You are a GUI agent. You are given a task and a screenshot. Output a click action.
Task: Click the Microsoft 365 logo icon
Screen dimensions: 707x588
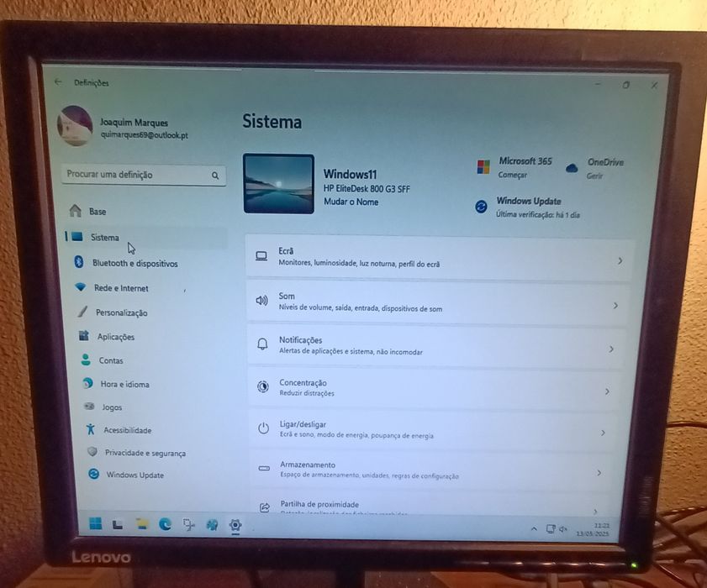483,166
